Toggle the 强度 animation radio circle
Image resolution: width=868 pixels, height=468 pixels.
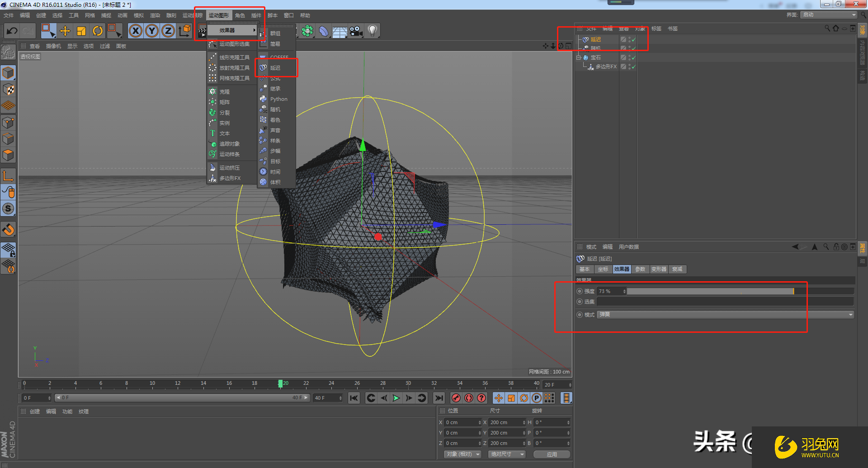click(580, 291)
